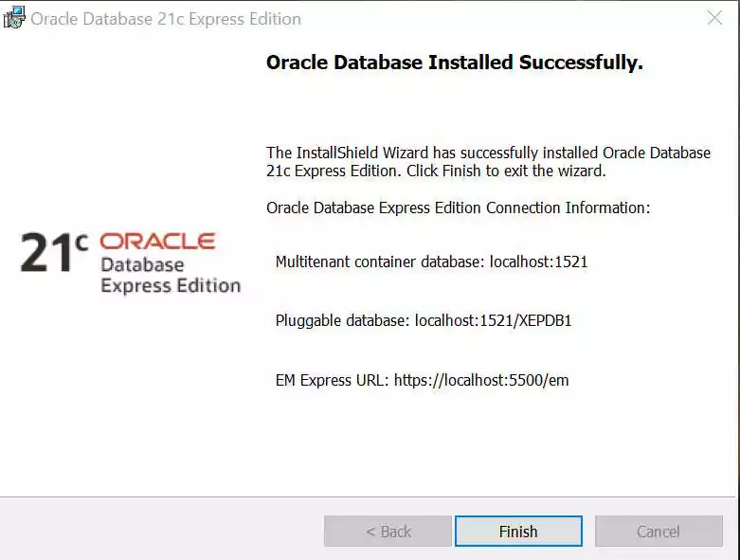The width and height of the screenshot is (740, 560).
Task: Click the Installed Successfully bold heading
Action: pyautogui.click(x=454, y=63)
